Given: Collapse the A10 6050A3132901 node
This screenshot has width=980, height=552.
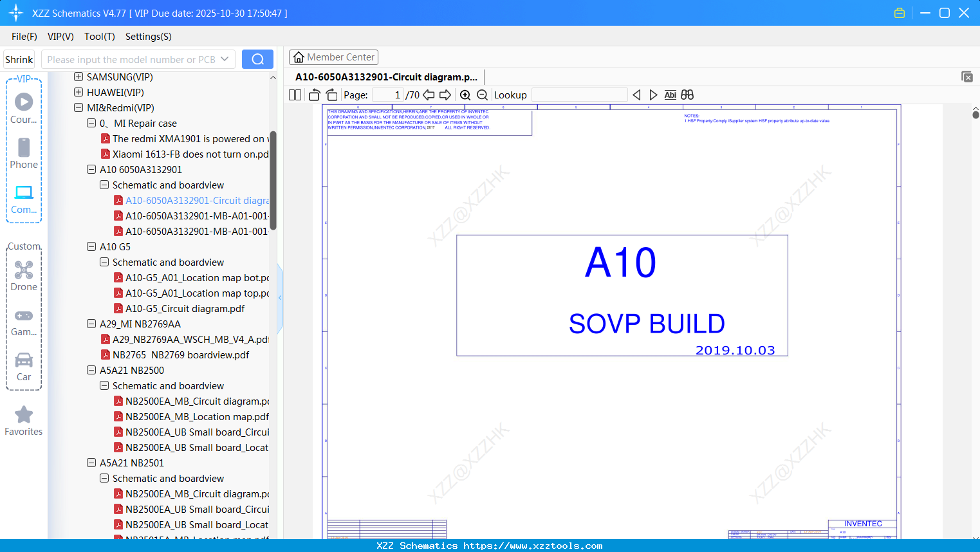Looking at the screenshot, I should tap(91, 169).
